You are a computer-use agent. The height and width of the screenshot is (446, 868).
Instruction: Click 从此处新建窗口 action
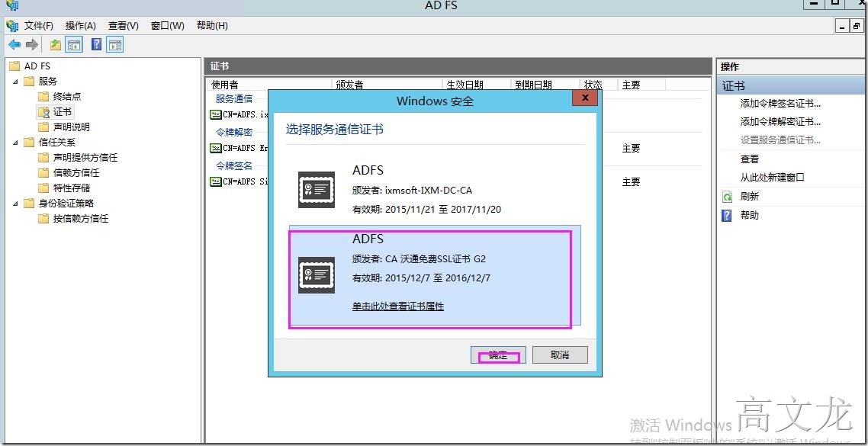[x=772, y=178]
